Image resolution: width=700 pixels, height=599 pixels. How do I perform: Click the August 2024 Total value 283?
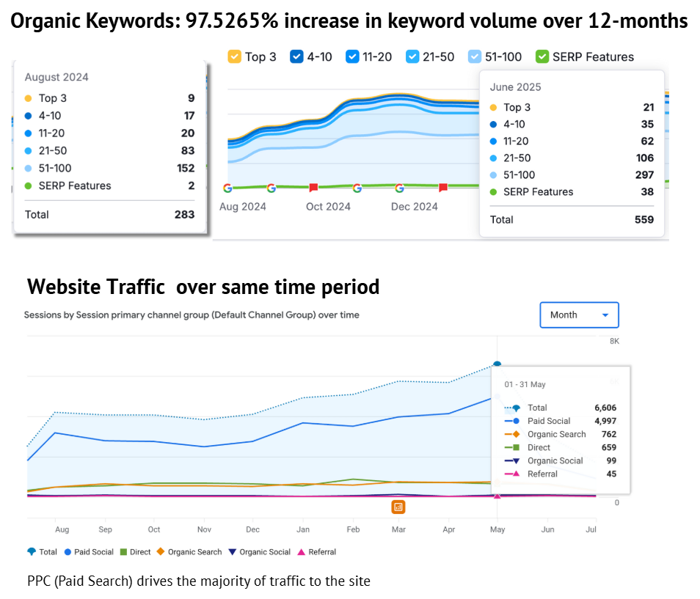(x=184, y=215)
